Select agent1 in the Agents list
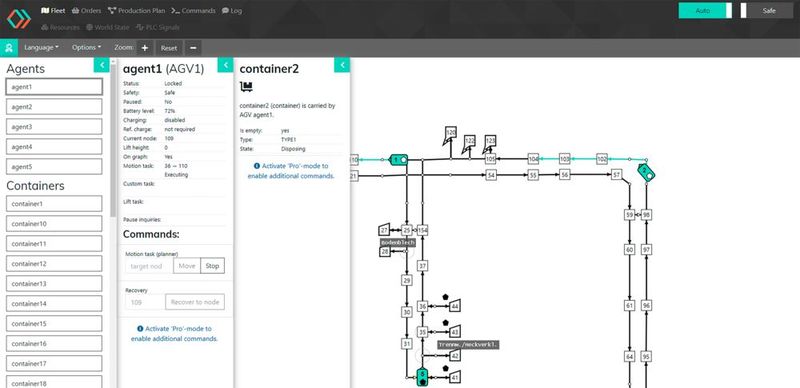800x388 pixels. pyautogui.click(x=54, y=87)
